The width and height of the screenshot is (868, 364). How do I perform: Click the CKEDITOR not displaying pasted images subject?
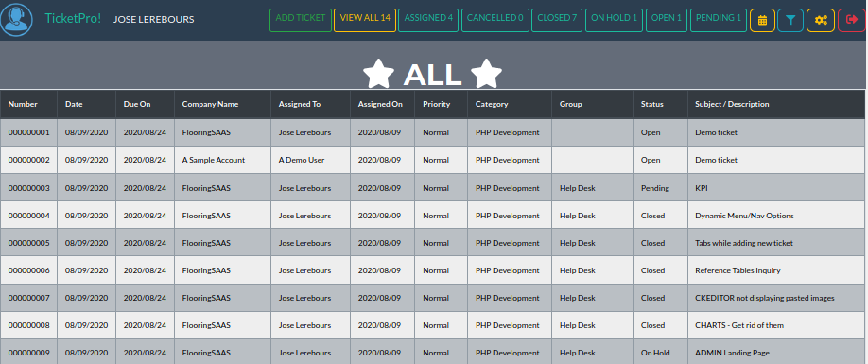tap(765, 298)
